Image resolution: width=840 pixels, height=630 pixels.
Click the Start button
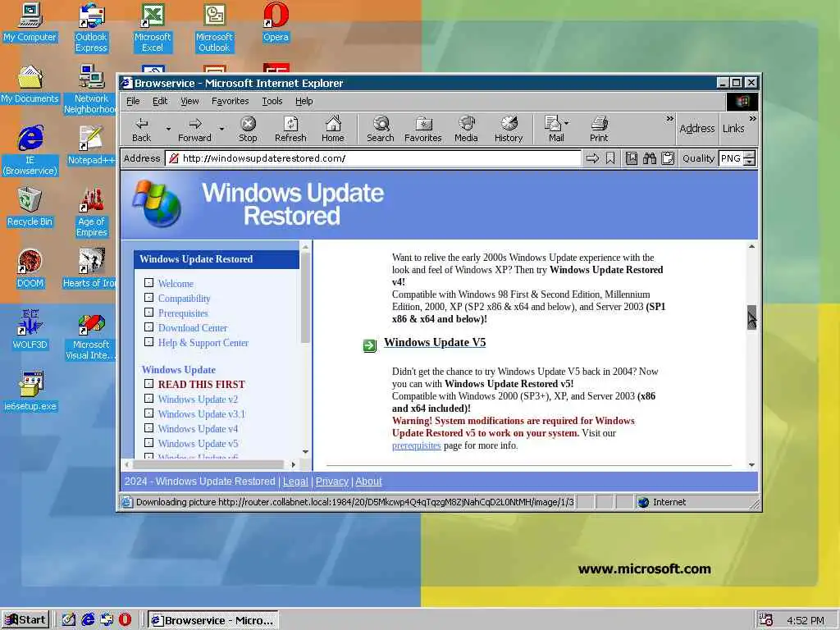(25, 620)
